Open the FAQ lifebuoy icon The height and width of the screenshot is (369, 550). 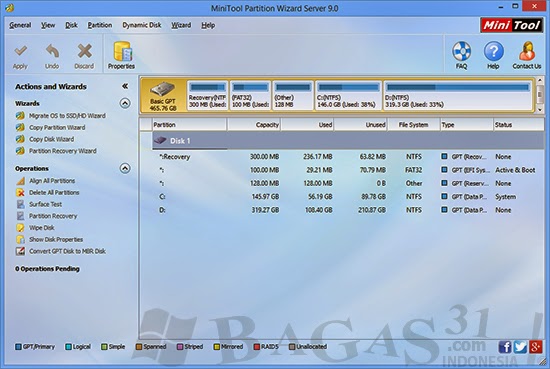[461, 52]
